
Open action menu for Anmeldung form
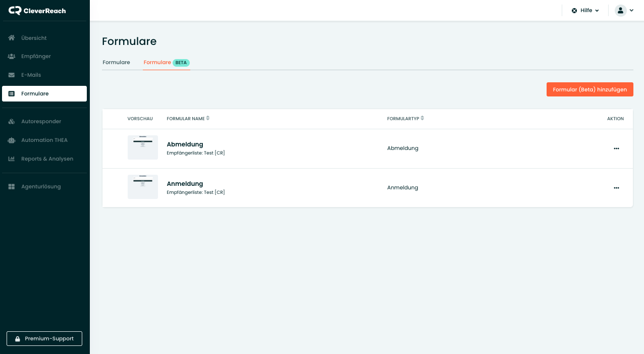(616, 188)
